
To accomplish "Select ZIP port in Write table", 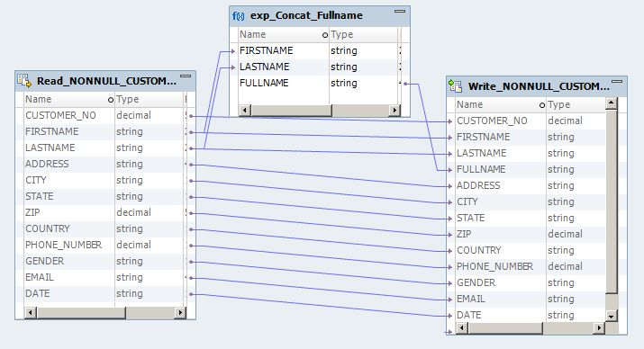I will [464, 234].
